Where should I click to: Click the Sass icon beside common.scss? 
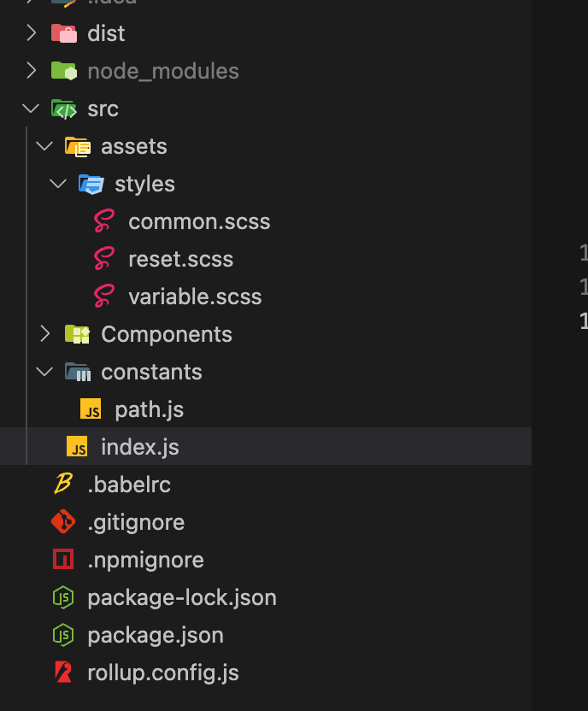coord(103,222)
